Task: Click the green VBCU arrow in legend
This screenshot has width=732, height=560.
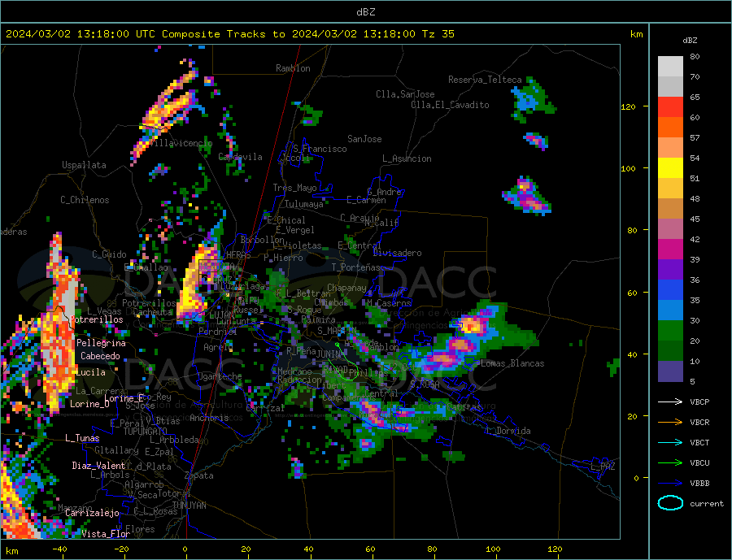Action: pos(670,463)
